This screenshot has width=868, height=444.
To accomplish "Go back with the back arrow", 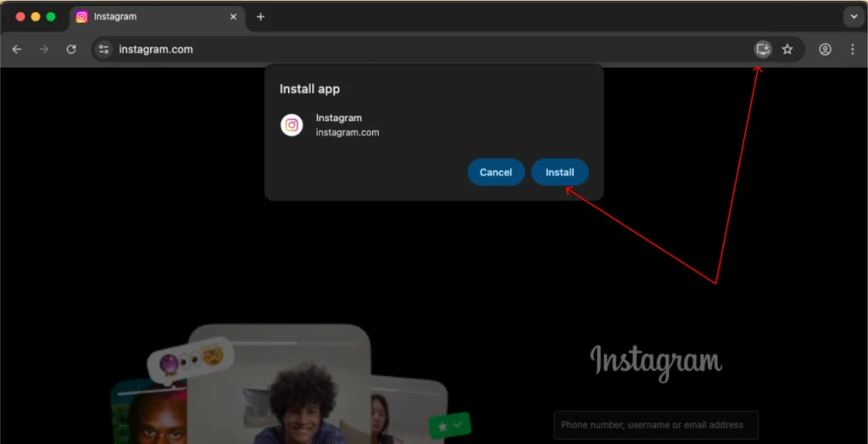I will coord(17,49).
